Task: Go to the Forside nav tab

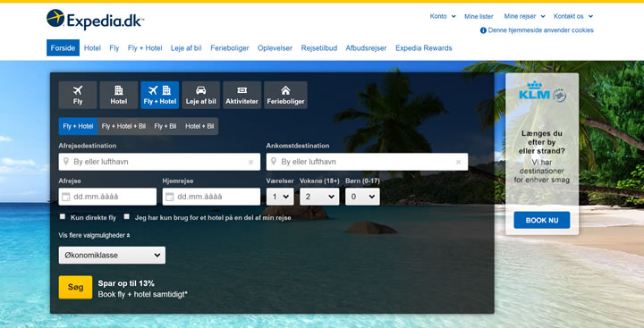Action: pos(63,48)
